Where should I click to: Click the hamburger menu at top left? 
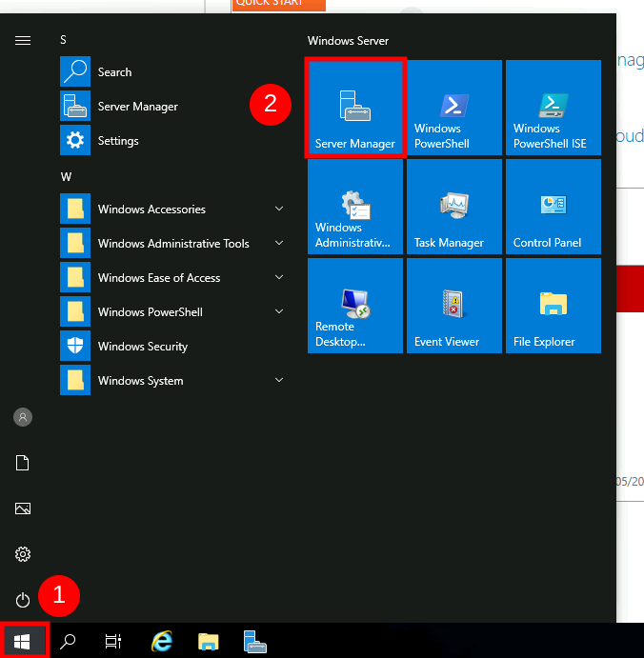(x=23, y=40)
